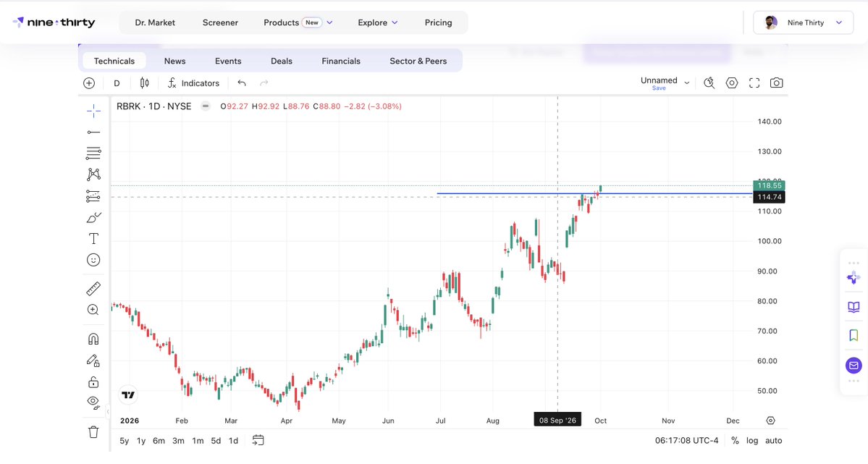Open the mail icon in sidebar
The image size is (868, 464).
click(x=854, y=366)
